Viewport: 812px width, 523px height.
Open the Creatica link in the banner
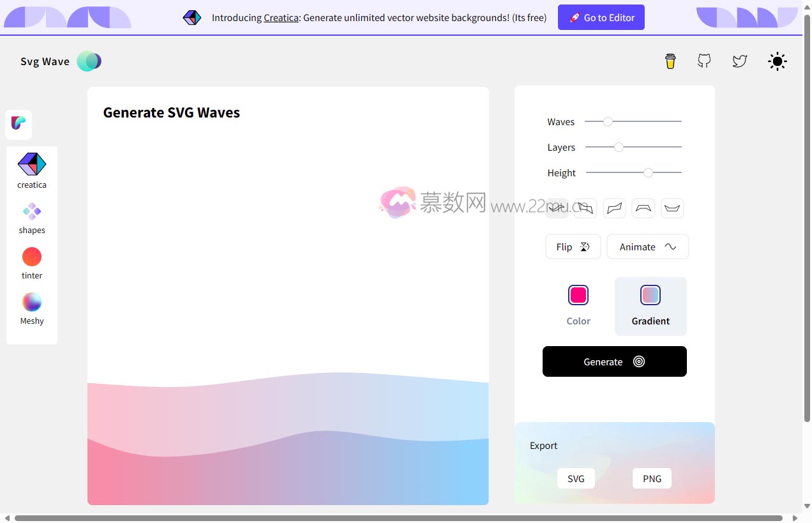pos(281,17)
